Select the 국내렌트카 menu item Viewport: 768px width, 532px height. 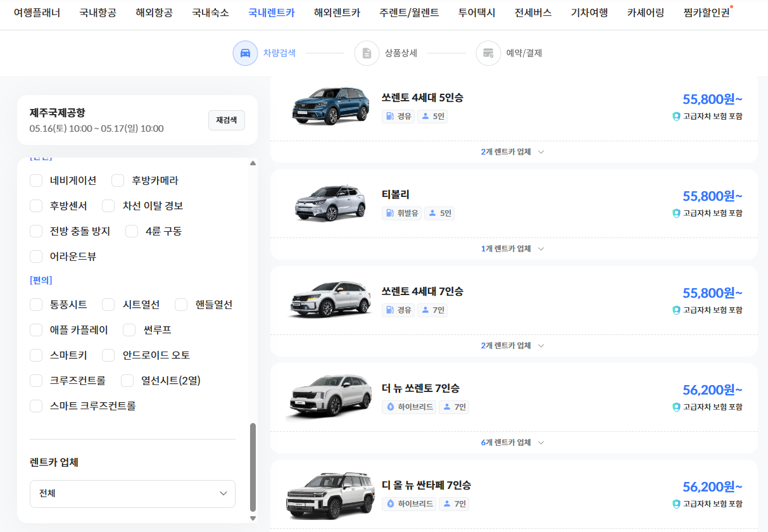point(272,13)
